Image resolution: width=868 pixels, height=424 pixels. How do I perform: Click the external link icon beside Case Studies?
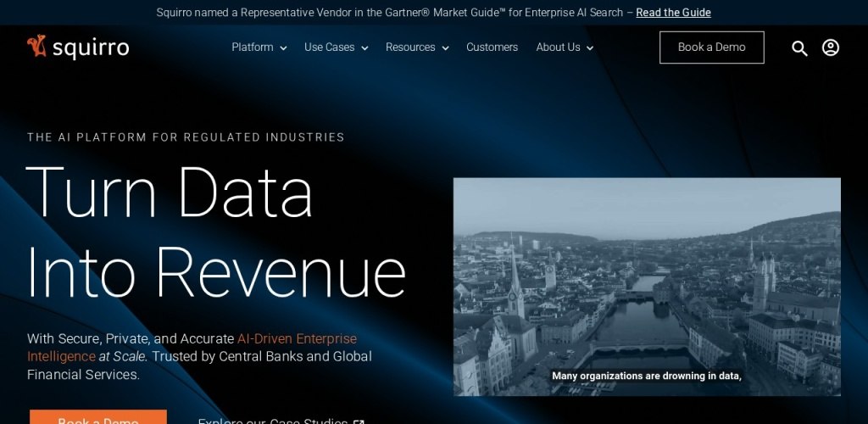click(x=359, y=421)
